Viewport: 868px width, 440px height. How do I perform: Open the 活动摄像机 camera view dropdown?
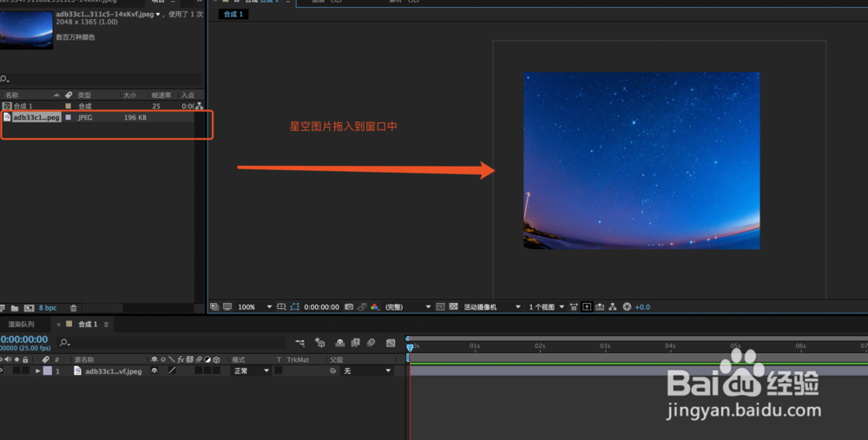coord(491,307)
